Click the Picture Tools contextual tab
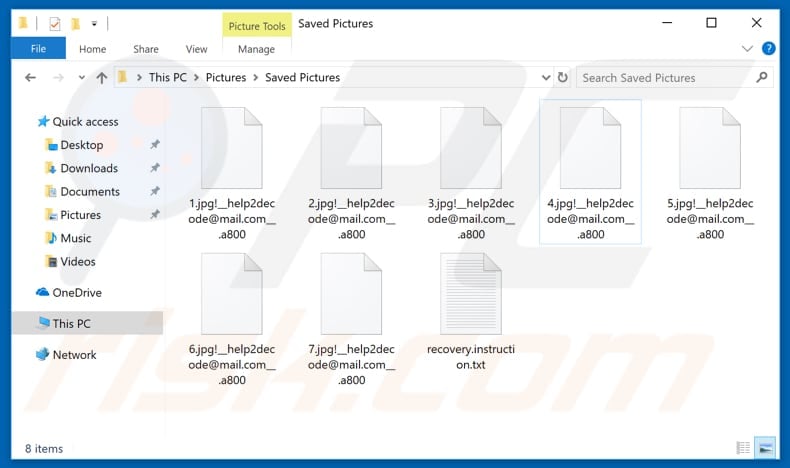Screen dimensions: 790x468 257,26
